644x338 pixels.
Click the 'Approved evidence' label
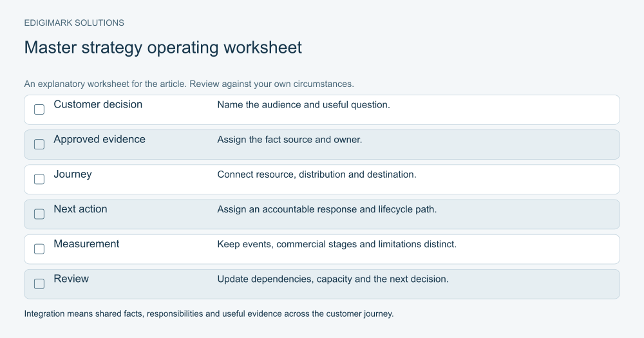click(x=99, y=139)
